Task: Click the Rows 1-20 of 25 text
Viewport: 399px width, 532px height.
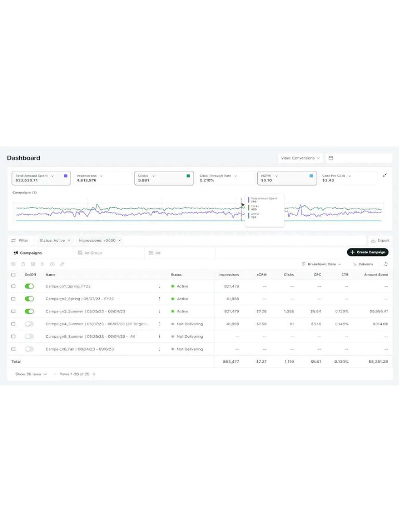Action: pyautogui.click(x=74, y=374)
